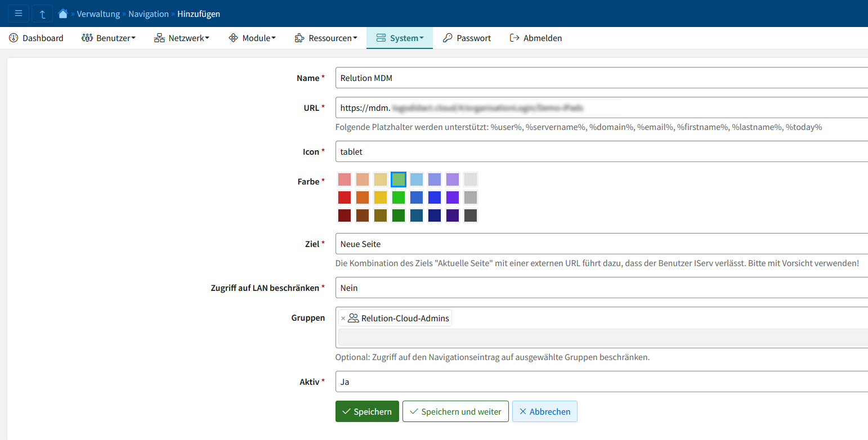Select the light gray color swatch

471,179
